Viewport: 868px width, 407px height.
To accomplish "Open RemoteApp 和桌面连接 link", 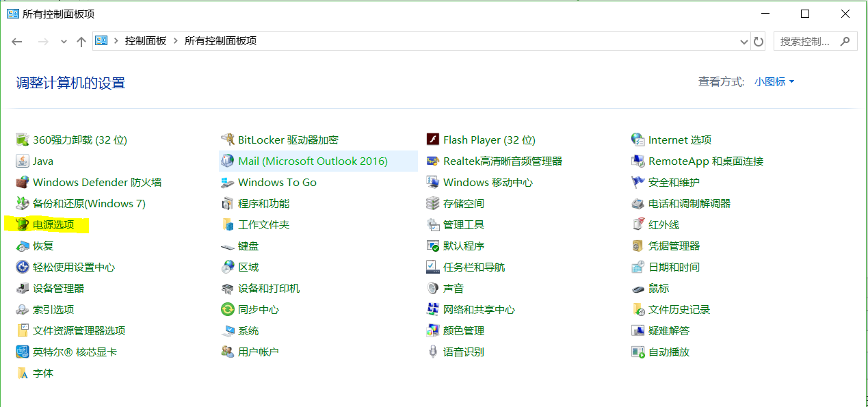I will click(x=706, y=161).
